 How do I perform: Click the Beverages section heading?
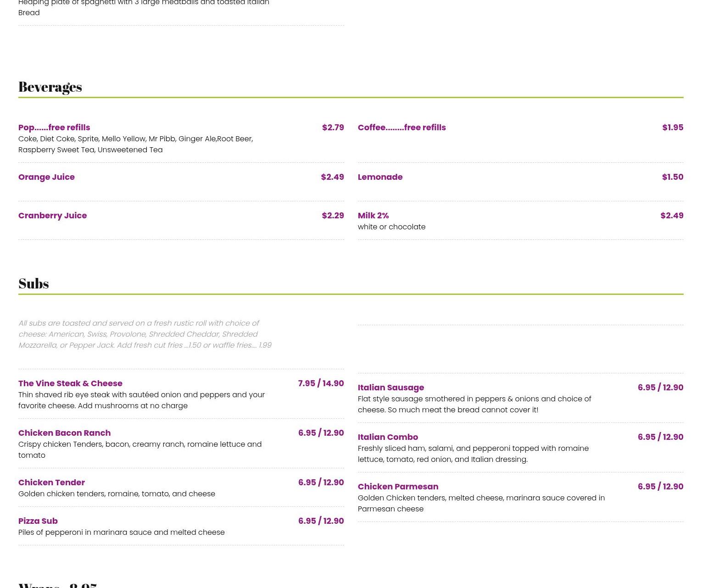(50, 87)
